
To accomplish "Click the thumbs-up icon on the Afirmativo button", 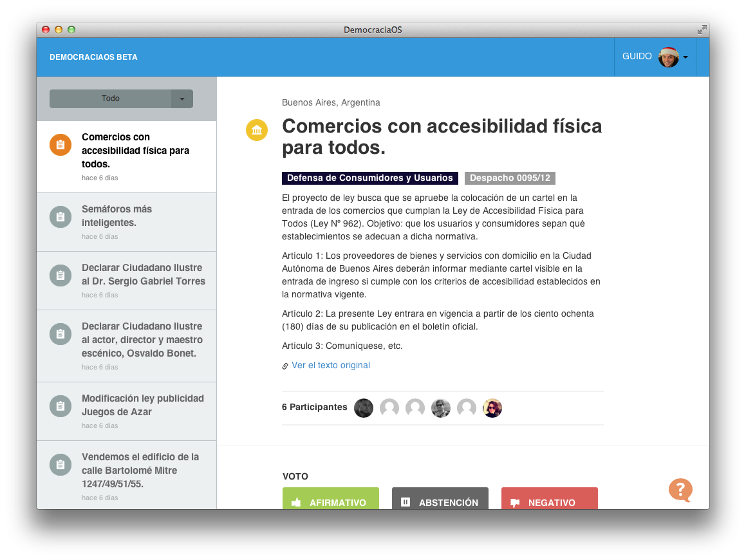I will pyautogui.click(x=297, y=503).
